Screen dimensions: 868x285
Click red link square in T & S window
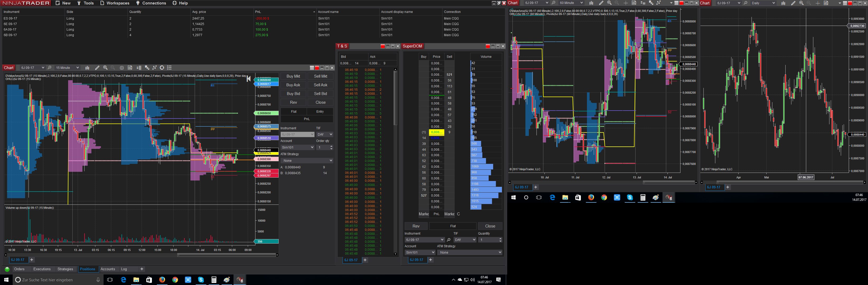click(x=382, y=46)
